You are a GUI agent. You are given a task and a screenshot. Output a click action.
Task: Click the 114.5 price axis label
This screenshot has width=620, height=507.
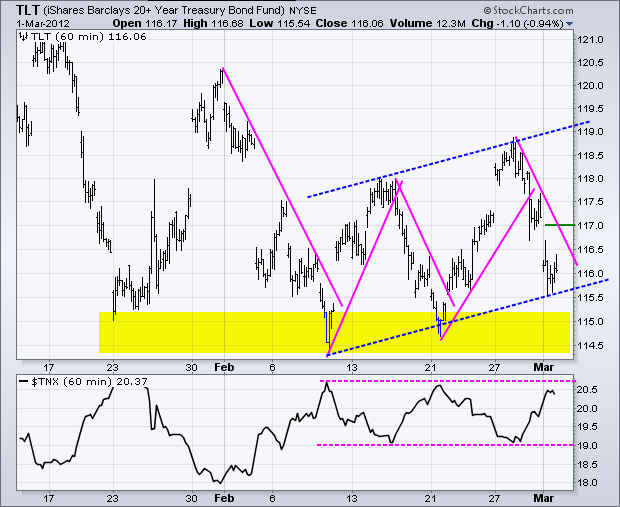point(590,346)
